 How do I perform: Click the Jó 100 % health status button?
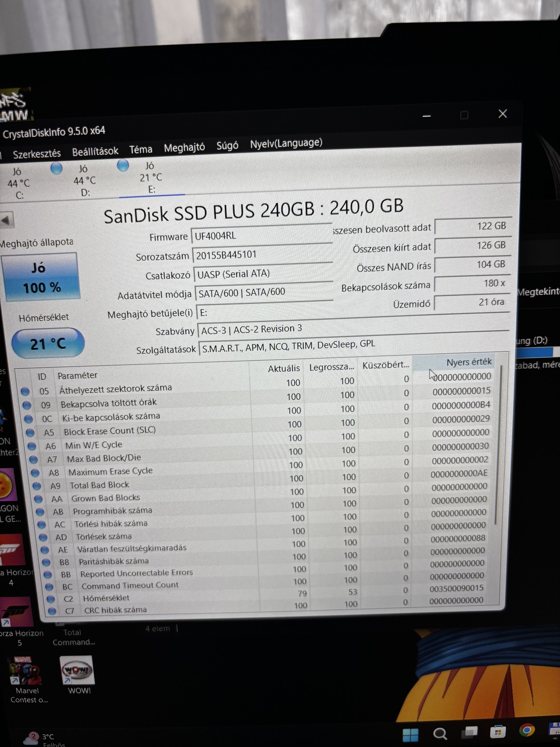coord(41,277)
